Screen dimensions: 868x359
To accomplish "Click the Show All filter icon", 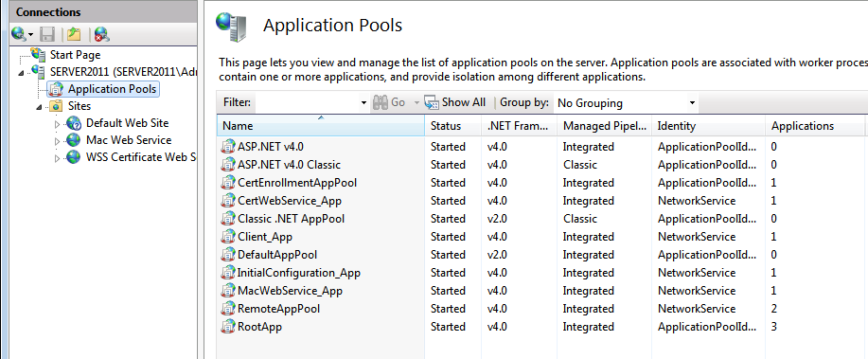I will (432, 102).
